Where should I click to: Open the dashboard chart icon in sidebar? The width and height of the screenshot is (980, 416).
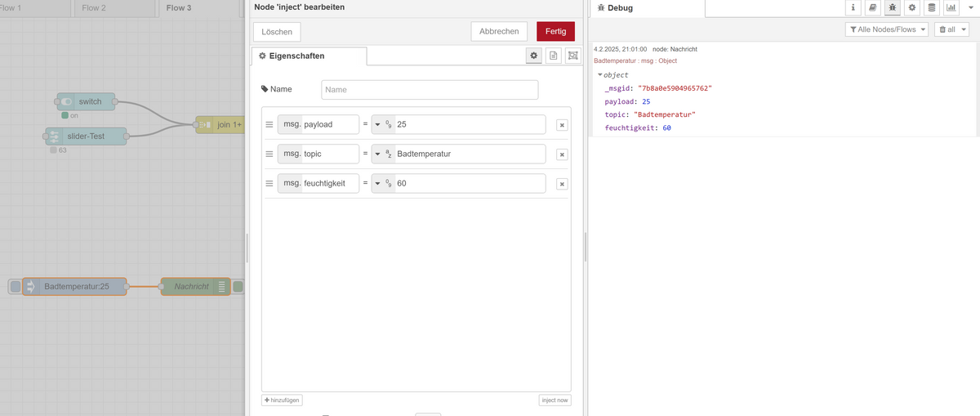[951, 7]
